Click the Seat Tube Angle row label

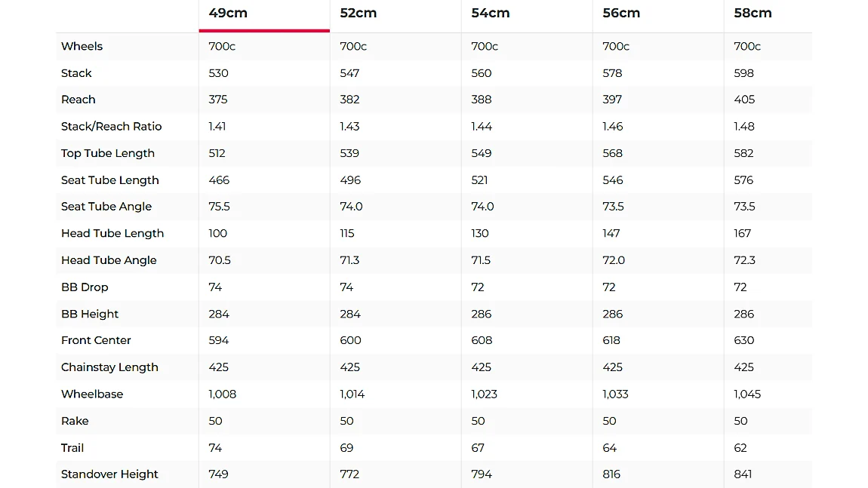pos(106,207)
